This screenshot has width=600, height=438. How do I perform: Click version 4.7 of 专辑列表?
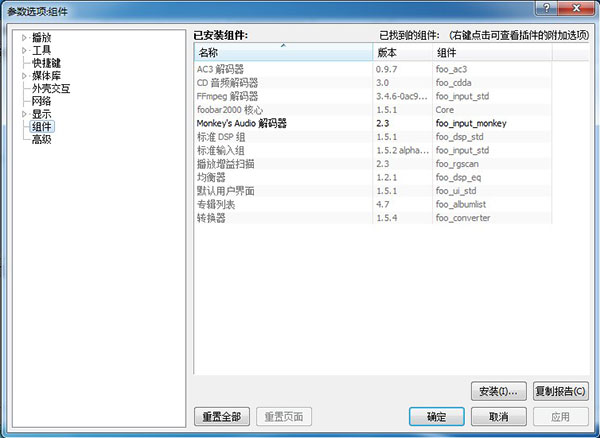382,204
